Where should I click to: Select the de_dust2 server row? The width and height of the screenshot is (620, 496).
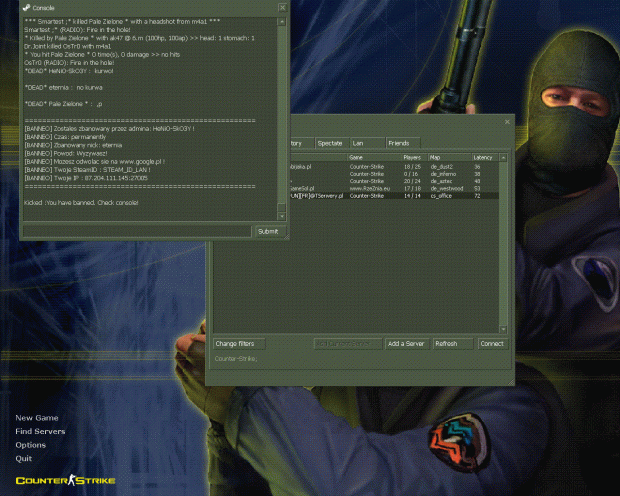[x=394, y=167]
